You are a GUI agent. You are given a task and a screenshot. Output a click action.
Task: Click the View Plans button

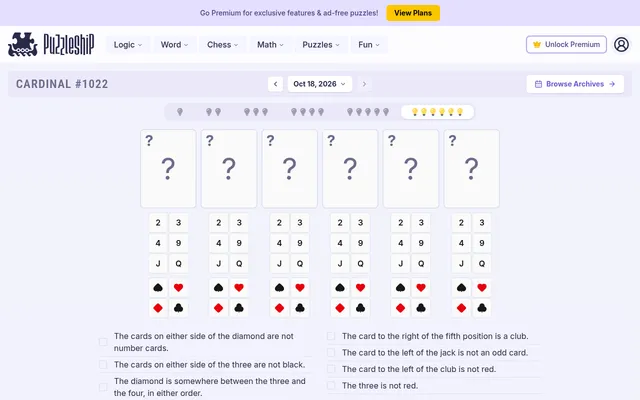pyautogui.click(x=413, y=13)
